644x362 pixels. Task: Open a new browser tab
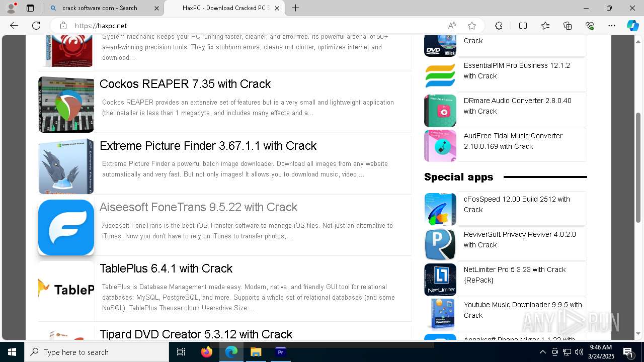296,8
